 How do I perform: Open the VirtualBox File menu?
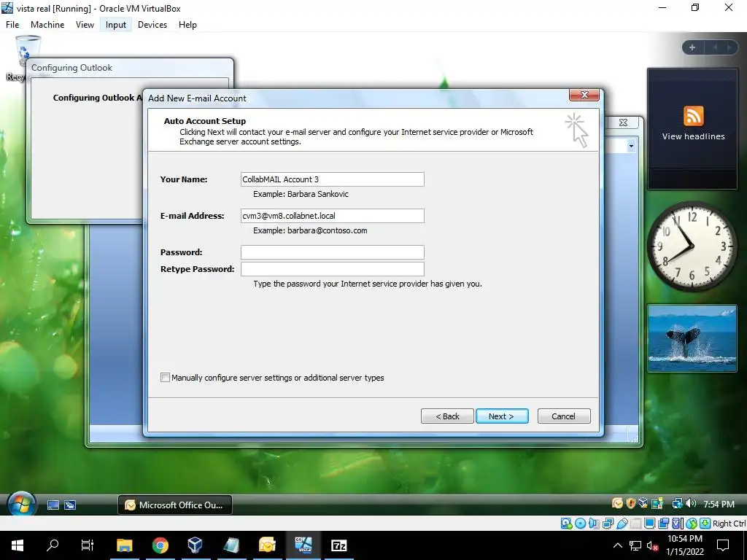[12, 25]
